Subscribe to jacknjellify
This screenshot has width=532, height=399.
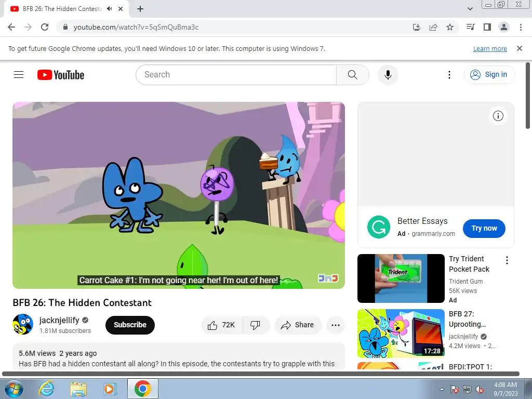point(130,325)
